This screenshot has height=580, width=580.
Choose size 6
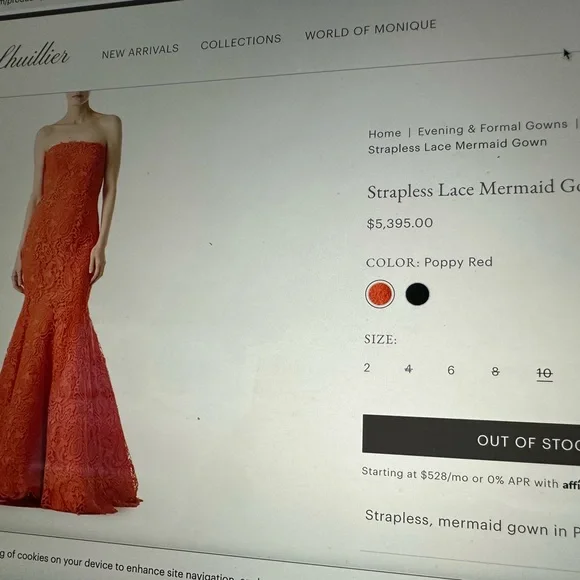coord(451,370)
